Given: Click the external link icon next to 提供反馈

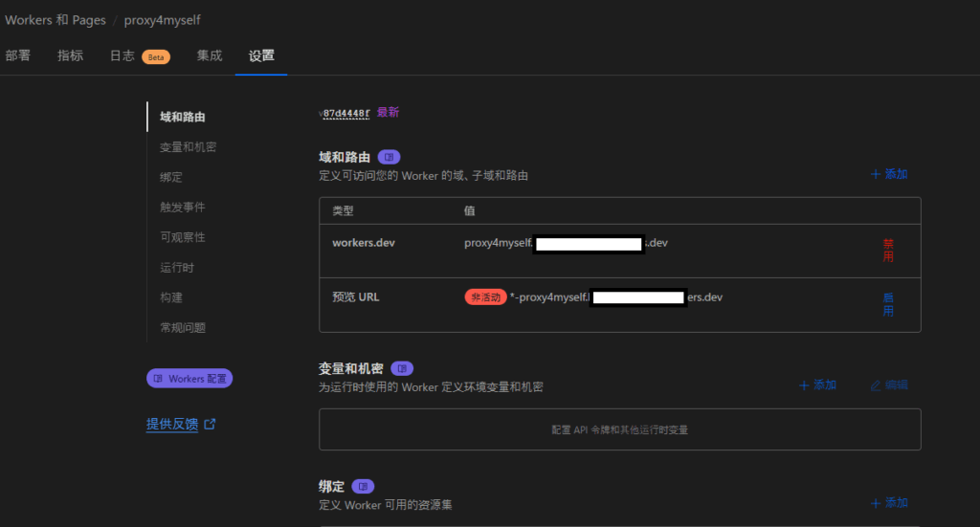Looking at the screenshot, I should click(211, 424).
